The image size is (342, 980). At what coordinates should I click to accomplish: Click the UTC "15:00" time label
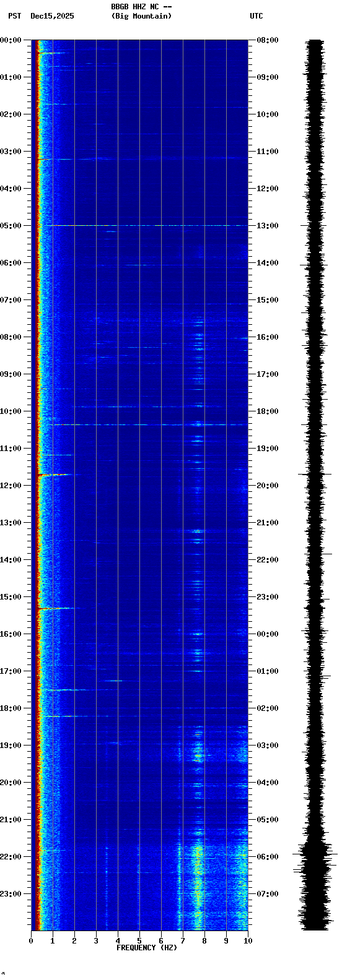pos(268,300)
